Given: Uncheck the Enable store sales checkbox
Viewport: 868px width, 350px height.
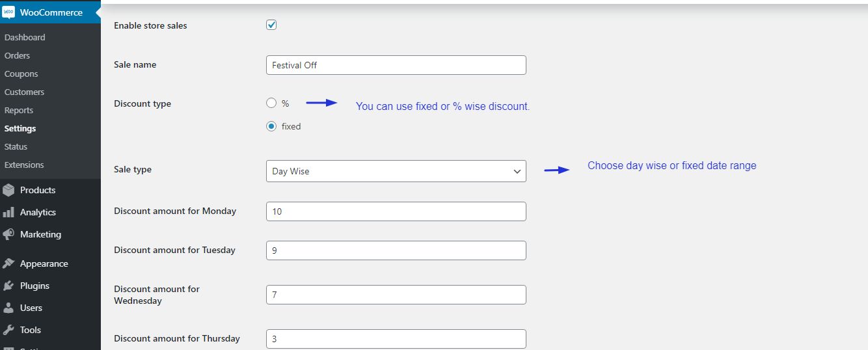Looking at the screenshot, I should pos(271,25).
